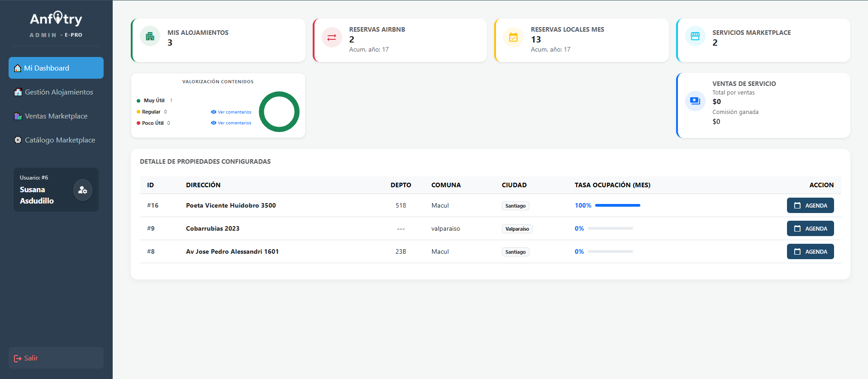Click user name Susana Asdudillo
Screen dimensions: 868x379
click(x=37, y=195)
